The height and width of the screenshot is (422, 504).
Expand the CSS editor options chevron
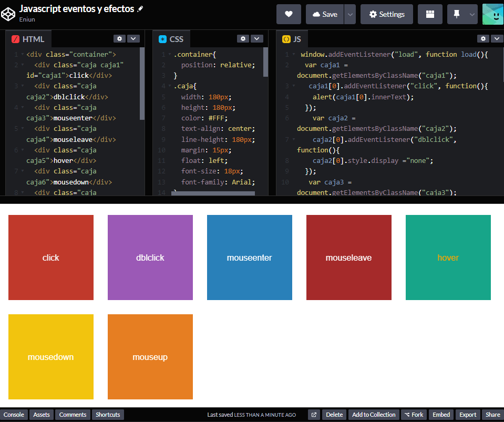(257, 38)
